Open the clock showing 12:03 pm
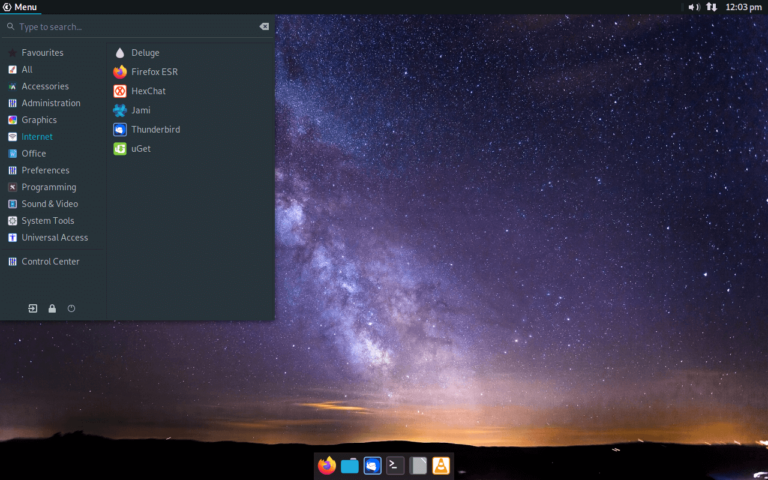The height and width of the screenshot is (480, 768). [744, 7]
